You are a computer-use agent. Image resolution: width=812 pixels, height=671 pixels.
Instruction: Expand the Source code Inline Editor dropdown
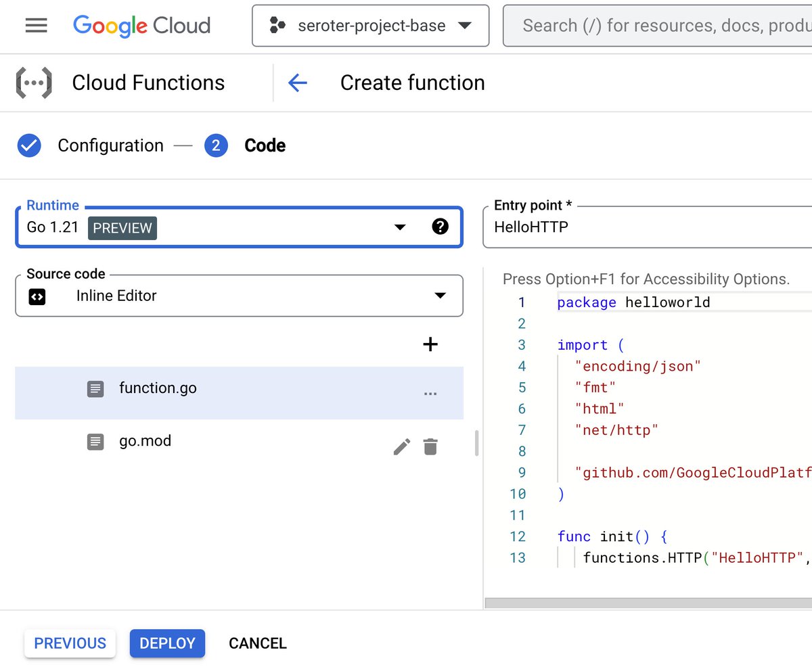tap(240, 296)
